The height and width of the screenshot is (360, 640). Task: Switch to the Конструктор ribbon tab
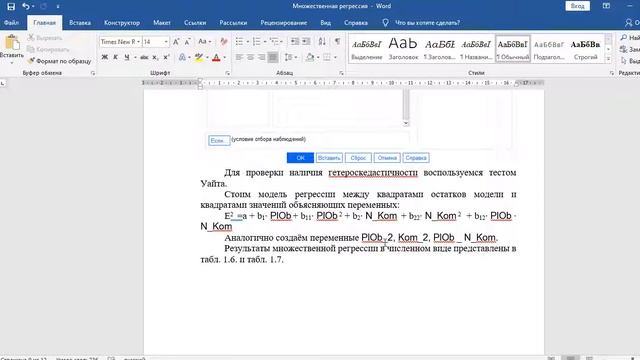(122, 23)
